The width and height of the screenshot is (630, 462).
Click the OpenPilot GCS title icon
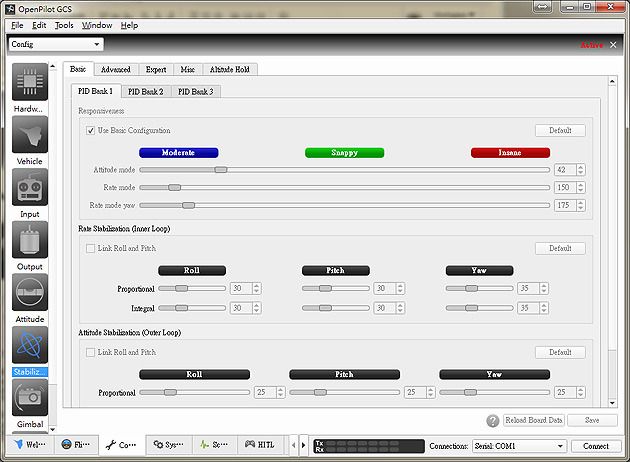(10, 9)
